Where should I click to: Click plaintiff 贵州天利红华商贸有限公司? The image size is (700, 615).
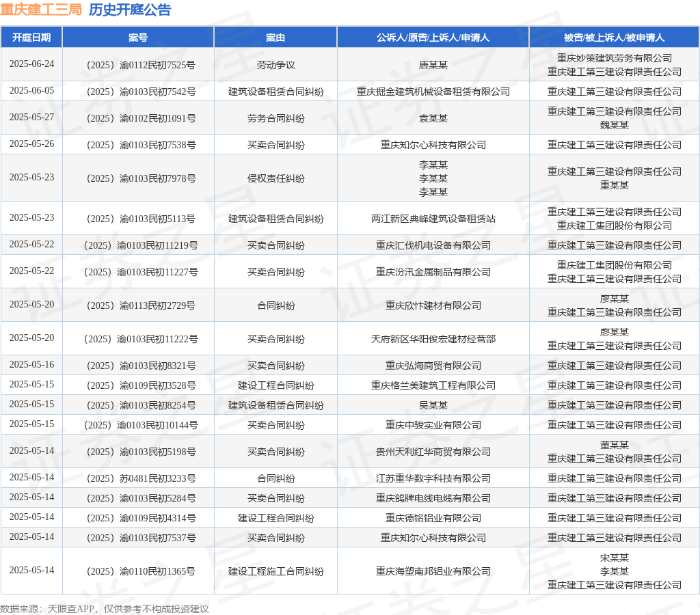(x=433, y=452)
